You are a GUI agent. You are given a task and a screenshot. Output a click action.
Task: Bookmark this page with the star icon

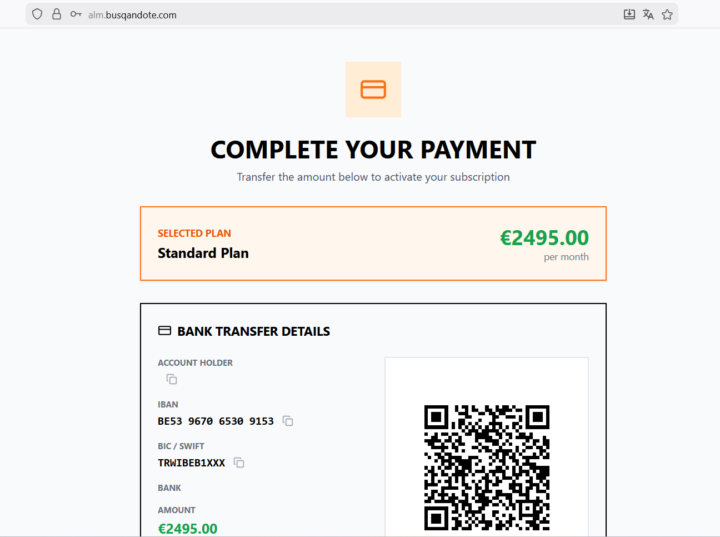pos(667,14)
